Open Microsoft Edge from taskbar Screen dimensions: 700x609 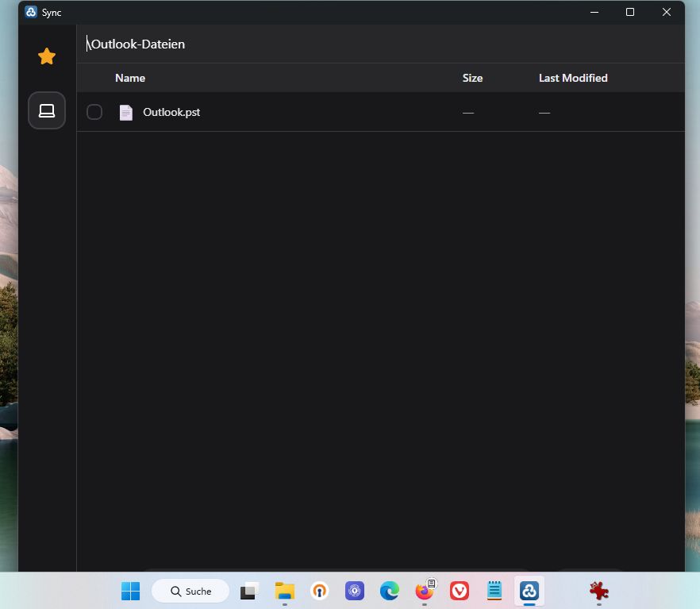[389, 591]
